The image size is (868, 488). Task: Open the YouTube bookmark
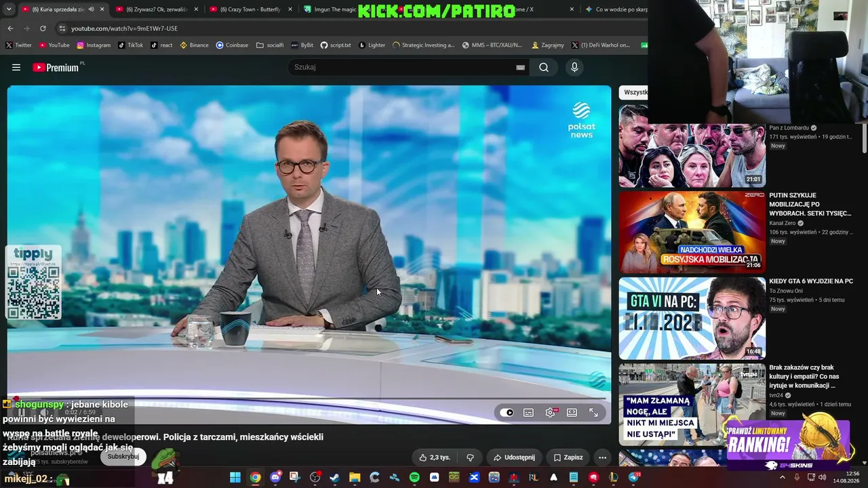[x=54, y=45]
